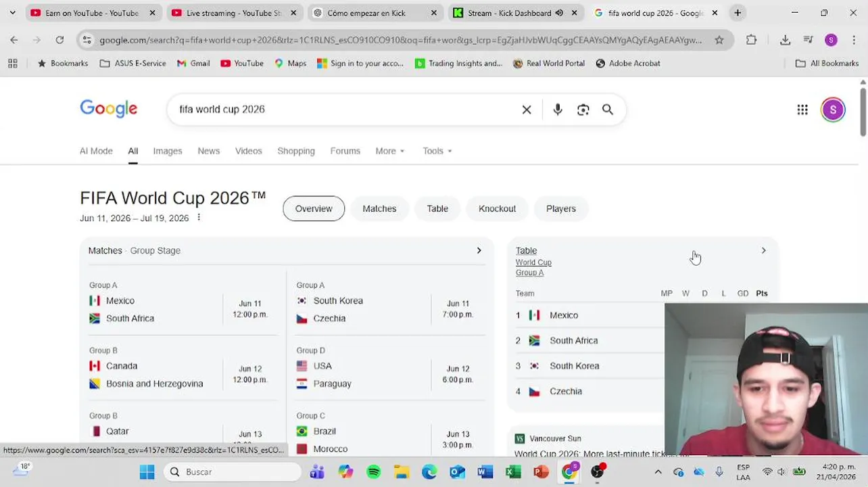Click the Google logo

coord(109,109)
